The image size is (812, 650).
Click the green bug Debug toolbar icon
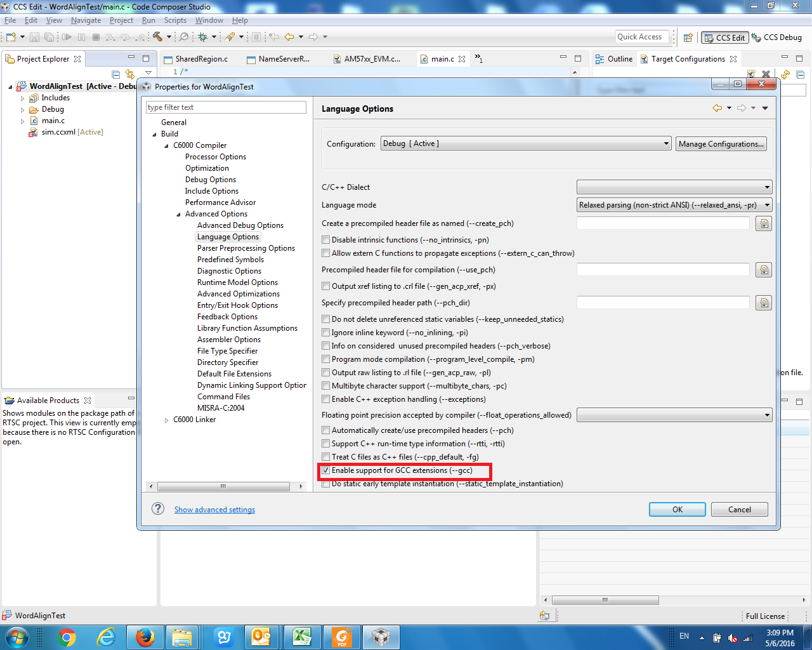(x=203, y=37)
